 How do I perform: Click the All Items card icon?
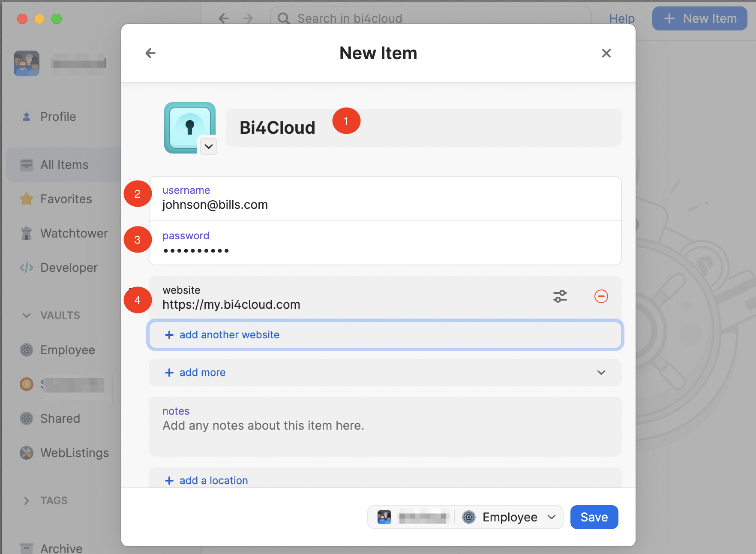click(27, 165)
